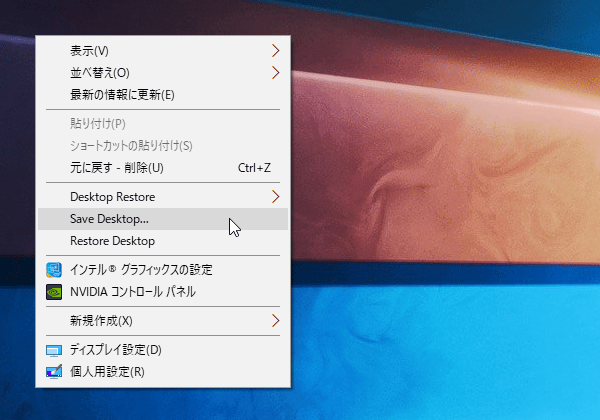600x420 pixels.
Task: Click the display settings monitor icon
Action: [54, 350]
